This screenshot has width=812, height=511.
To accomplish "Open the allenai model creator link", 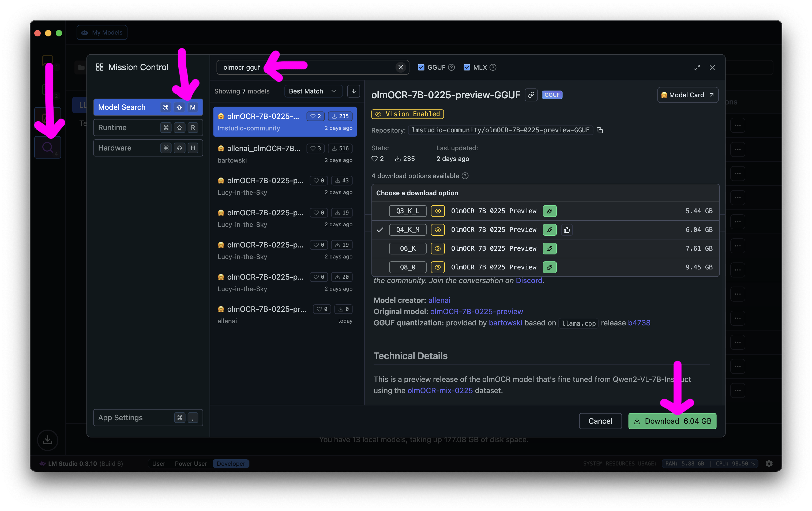I will [439, 300].
